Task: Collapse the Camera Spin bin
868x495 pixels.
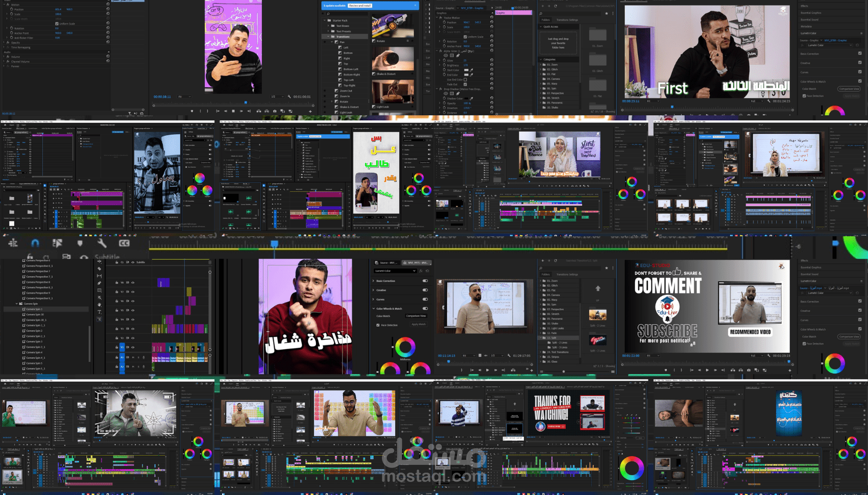Action: (x=17, y=304)
